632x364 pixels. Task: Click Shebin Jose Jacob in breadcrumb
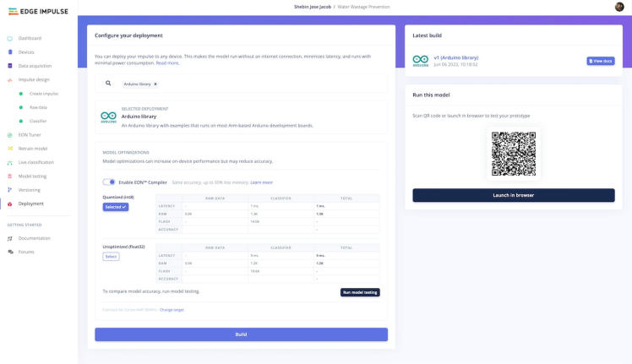313,7
